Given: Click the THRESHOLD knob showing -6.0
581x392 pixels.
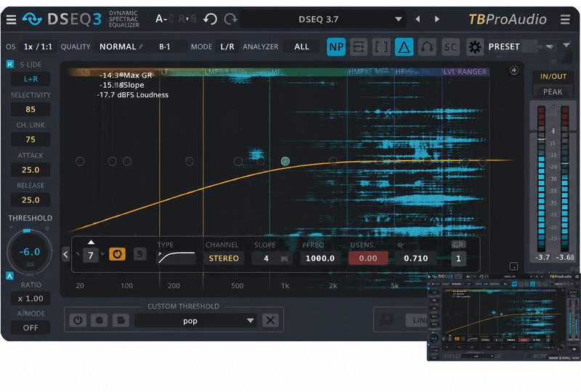Looking at the screenshot, I should (29, 252).
